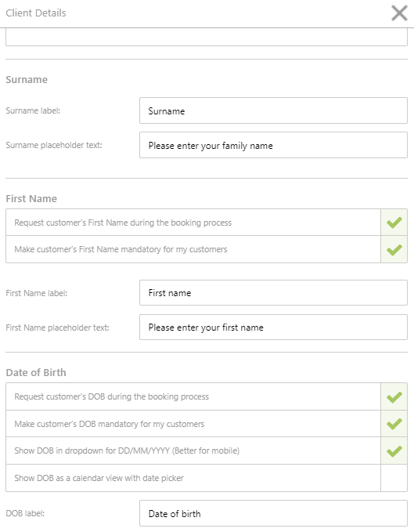Viewport: 414px width, 532px height.
Task: Toggle request customer's DOB checkmark
Action: pos(394,396)
